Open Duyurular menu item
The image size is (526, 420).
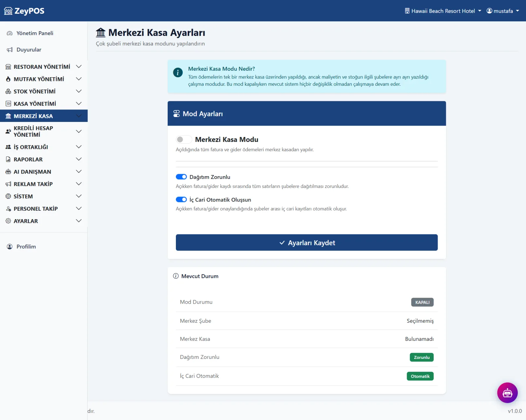[x=44, y=50]
